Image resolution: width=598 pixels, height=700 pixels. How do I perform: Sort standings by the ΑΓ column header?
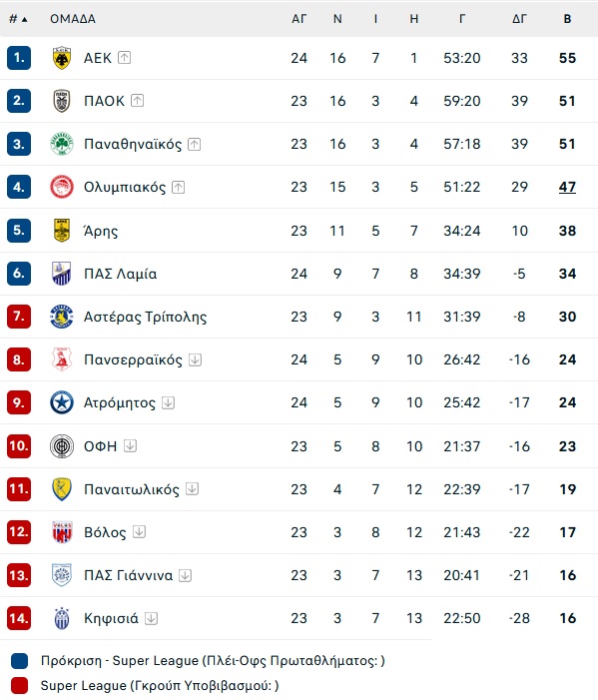pyautogui.click(x=299, y=19)
